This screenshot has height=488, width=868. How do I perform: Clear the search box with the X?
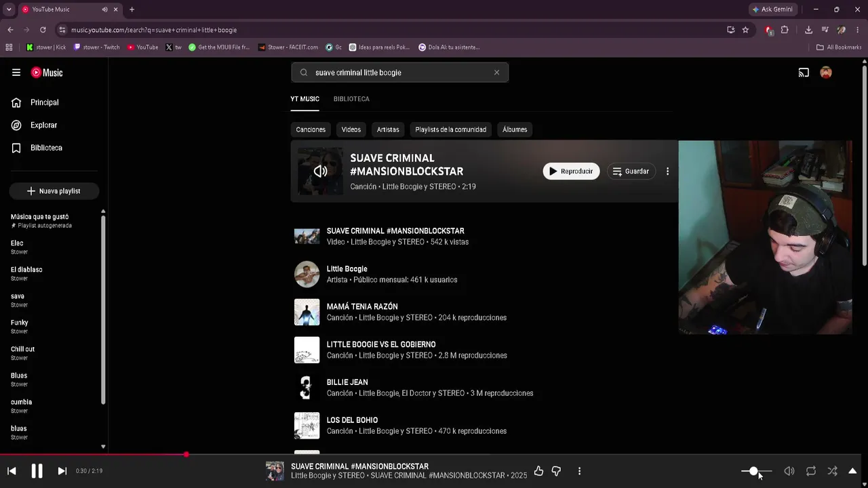coord(496,73)
